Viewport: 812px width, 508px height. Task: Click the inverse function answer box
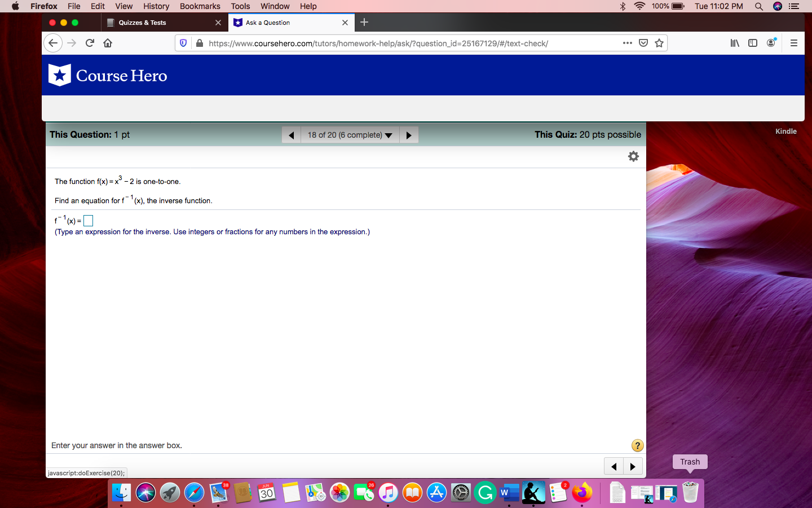88,221
